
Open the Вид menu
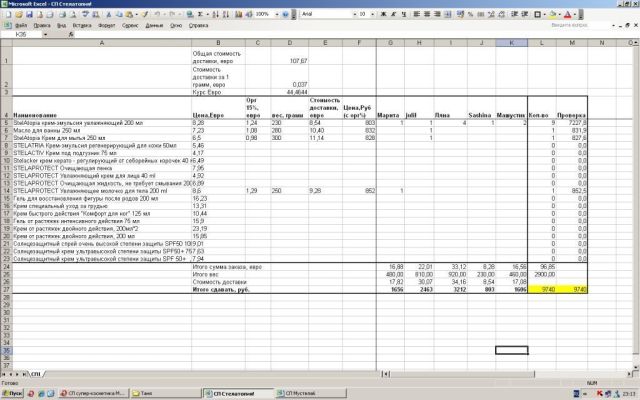click(x=62, y=25)
